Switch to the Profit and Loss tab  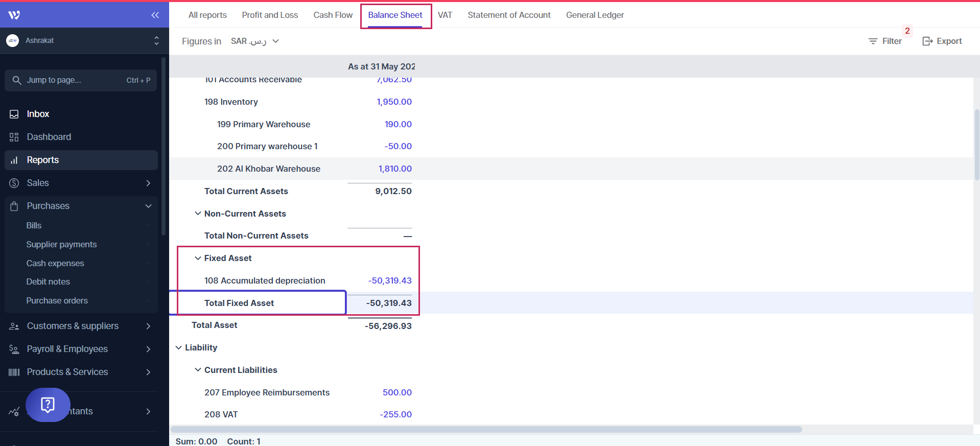tap(270, 15)
